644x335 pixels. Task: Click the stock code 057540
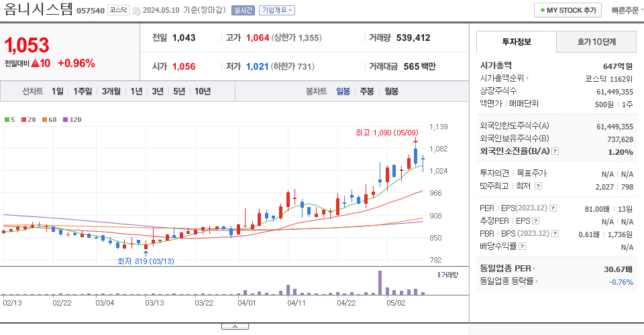tap(91, 11)
